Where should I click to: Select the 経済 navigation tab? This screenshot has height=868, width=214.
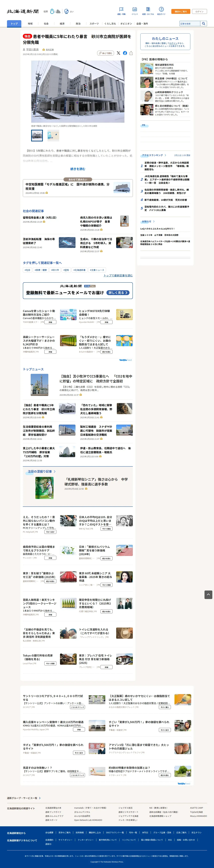(62, 24)
